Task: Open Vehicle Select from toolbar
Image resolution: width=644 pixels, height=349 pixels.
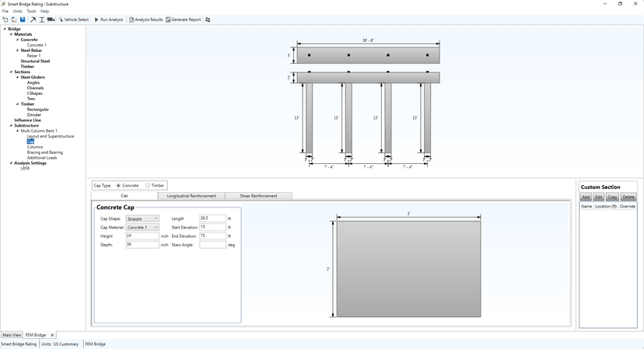Action: pyautogui.click(x=74, y=19)
